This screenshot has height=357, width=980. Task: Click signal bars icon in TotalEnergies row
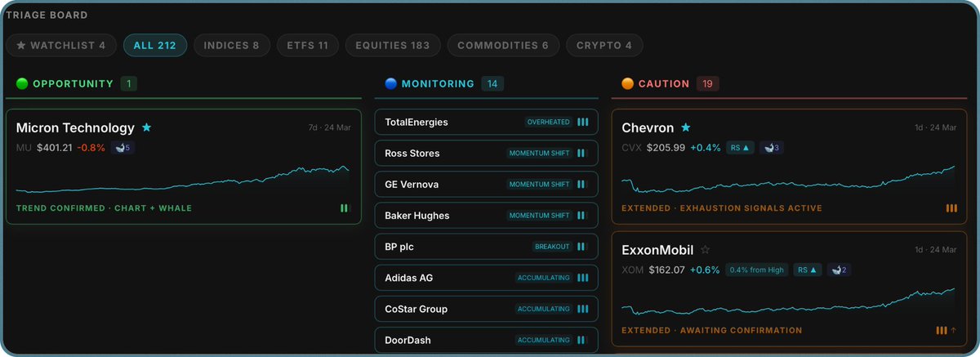click(583, 122)
